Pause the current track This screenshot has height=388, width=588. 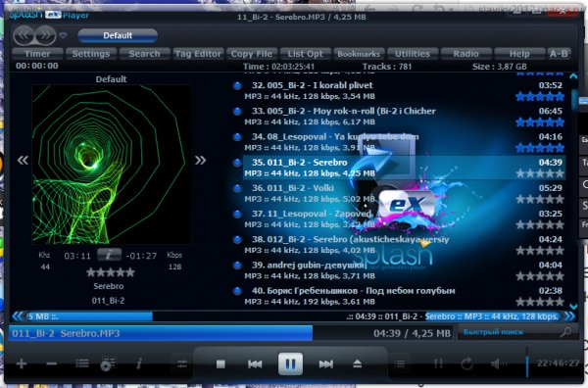coord(291,364)
